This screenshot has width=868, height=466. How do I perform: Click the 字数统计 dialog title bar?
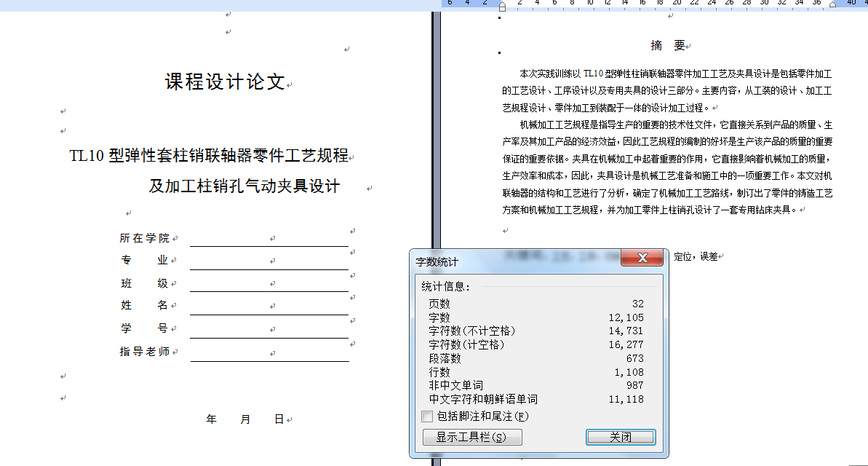[515, 261]
